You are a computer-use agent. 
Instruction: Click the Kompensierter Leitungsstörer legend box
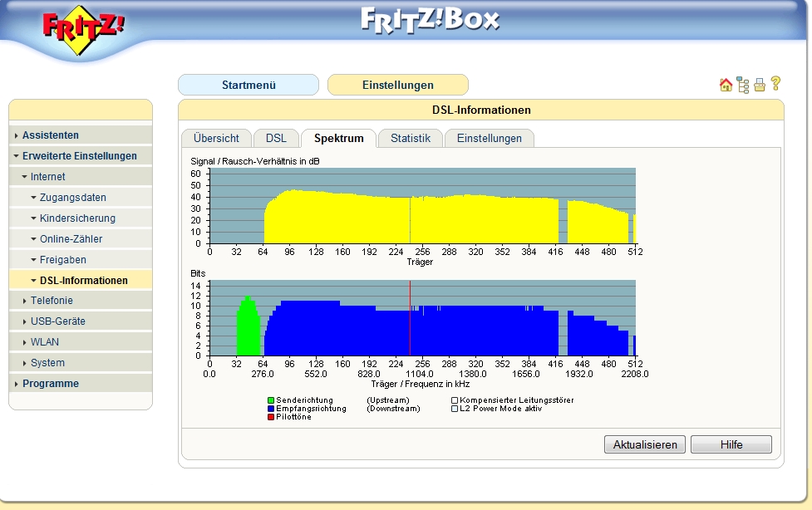(x=455, y=400)
